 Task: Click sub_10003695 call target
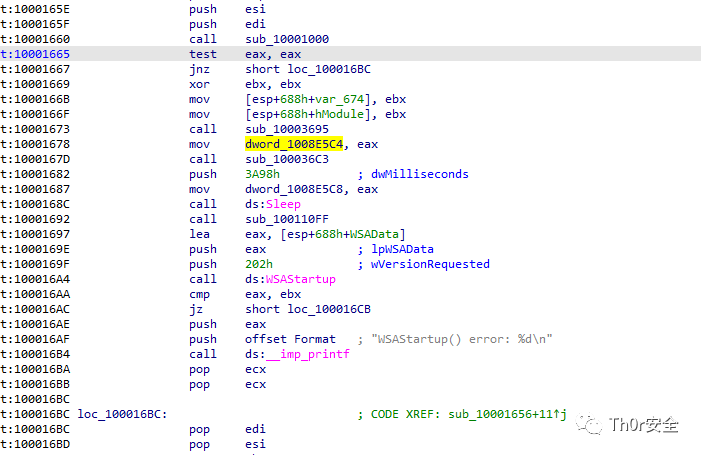click(287, 129)
